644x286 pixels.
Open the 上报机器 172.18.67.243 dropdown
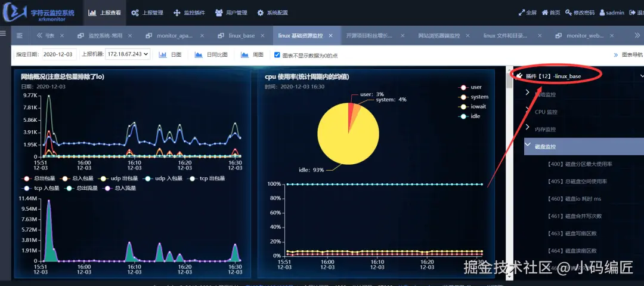(x=128, y=54)
